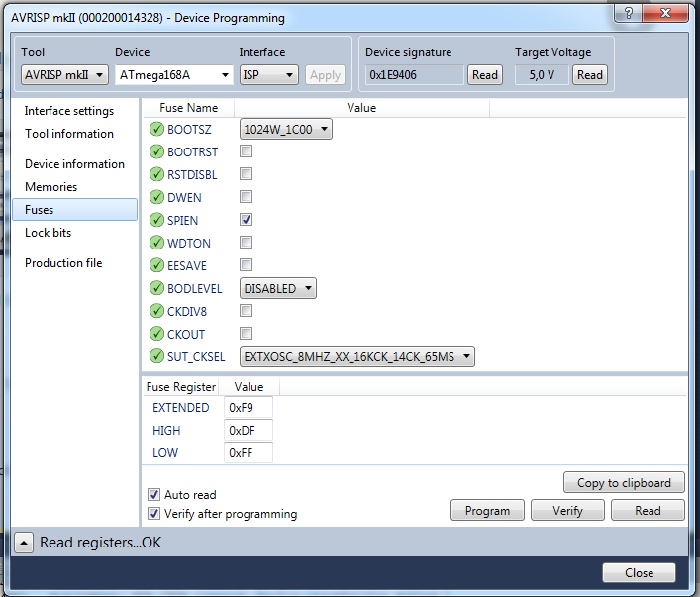This screenshot has width=700, height=597.
Task: Uncheck the SPIEN fuse checkbox
Action: (x=246, y=219)
